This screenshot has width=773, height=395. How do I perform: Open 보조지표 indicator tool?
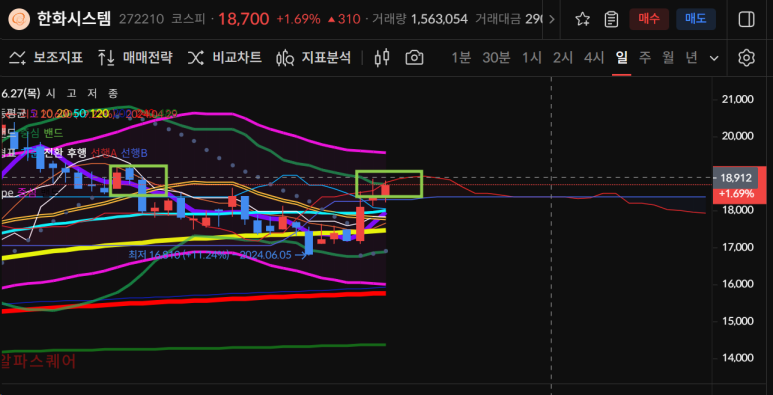(x=46, y=58)
